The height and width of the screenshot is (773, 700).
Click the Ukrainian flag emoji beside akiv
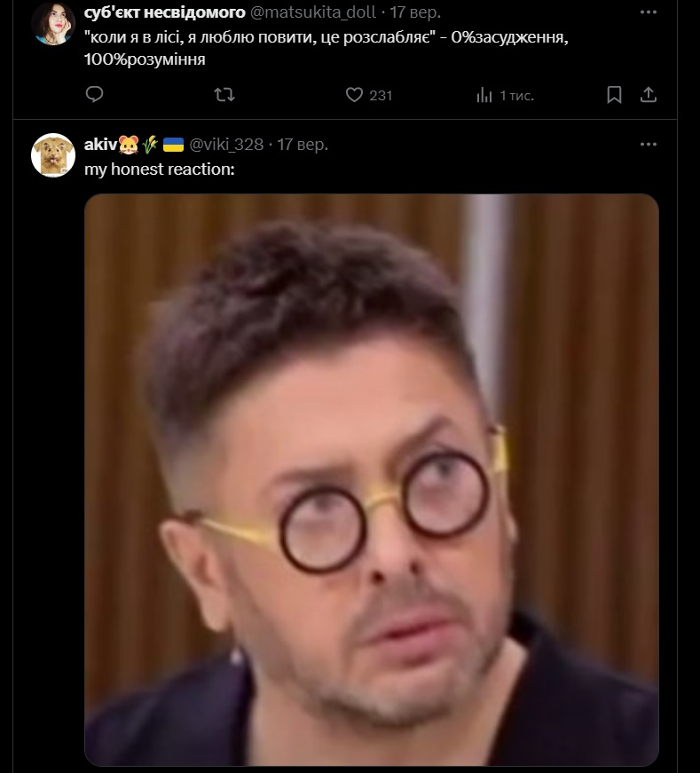click(x=173, y=144)
